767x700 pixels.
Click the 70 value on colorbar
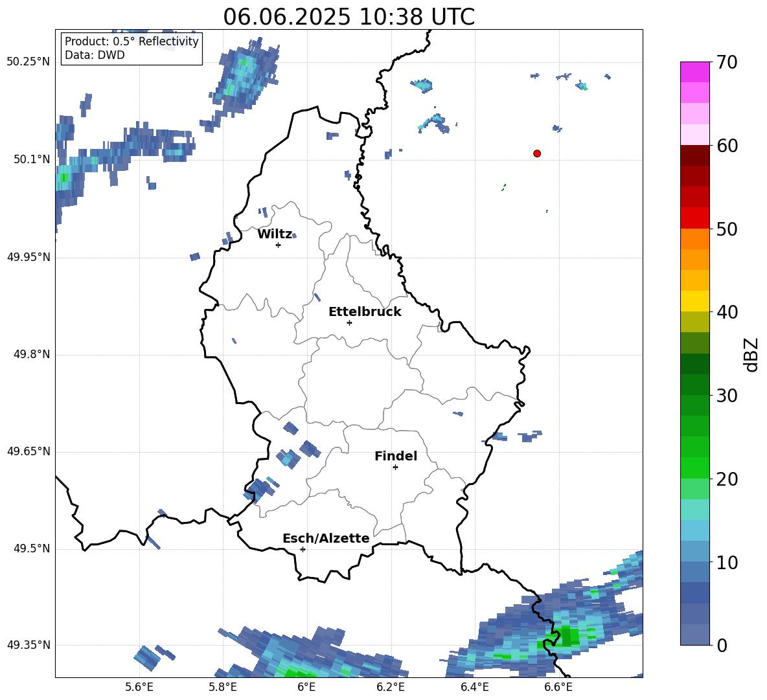pos(726,63)
